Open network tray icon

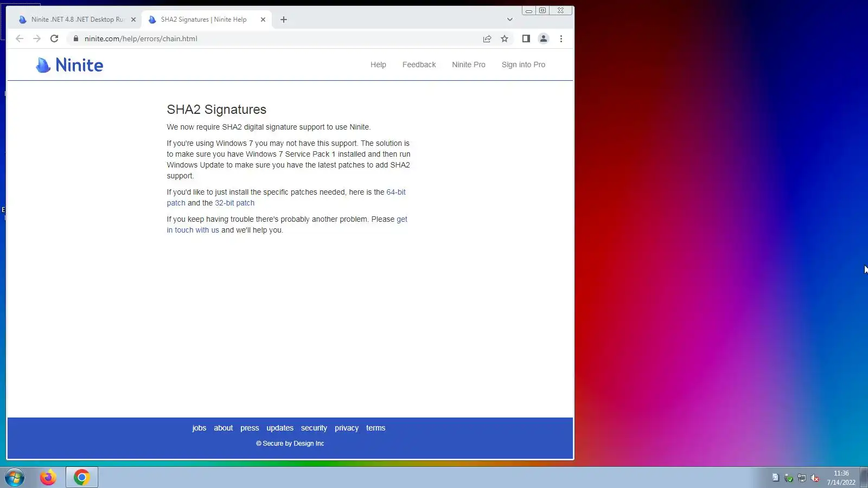[x=802, y=478]
